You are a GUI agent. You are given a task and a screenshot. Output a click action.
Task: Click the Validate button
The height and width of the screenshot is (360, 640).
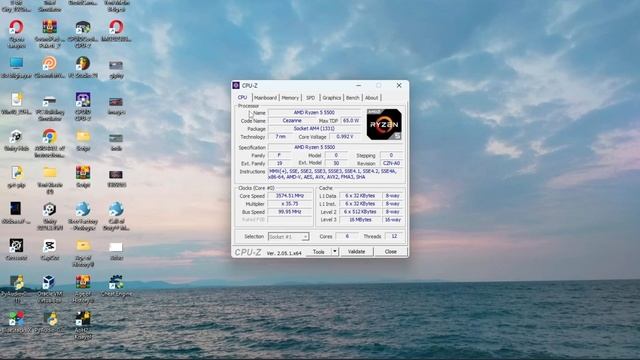coord(356,252)
